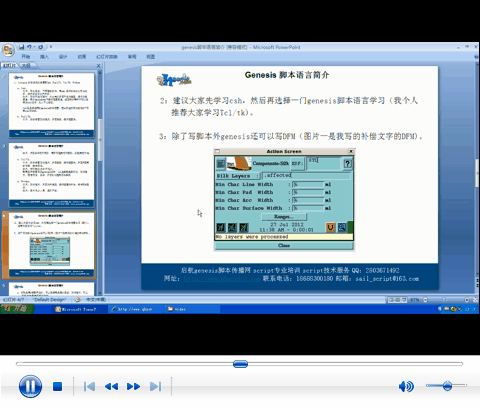
Task: Click the volume slider knob
Action: coord(447,386)
